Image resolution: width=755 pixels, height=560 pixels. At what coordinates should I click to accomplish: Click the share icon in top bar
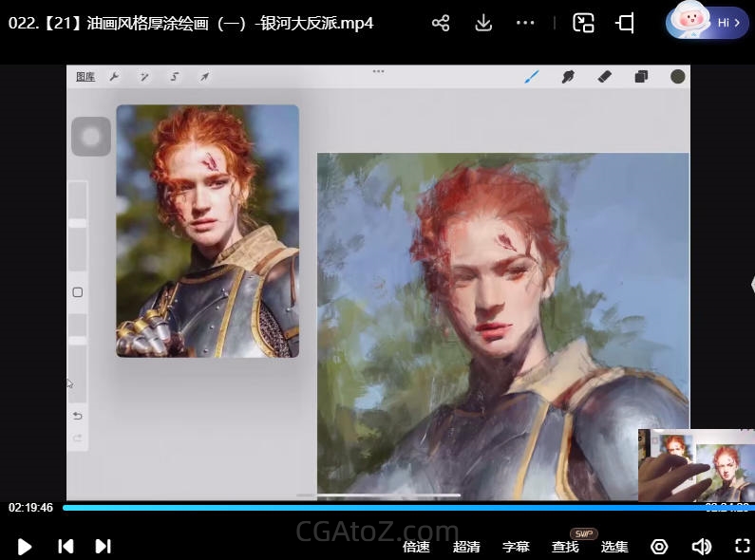pyautogui.click(x=441, y=24)
